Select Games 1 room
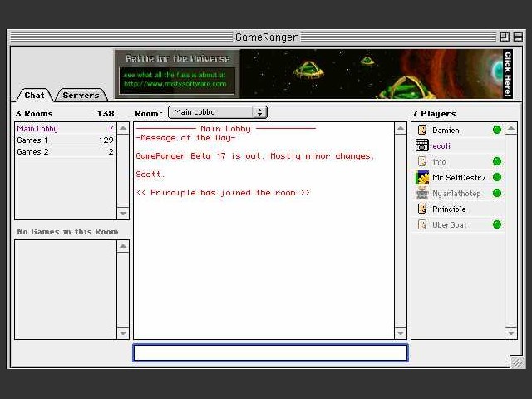The height and width of the screenshot is (399, 532). (65, 140)
